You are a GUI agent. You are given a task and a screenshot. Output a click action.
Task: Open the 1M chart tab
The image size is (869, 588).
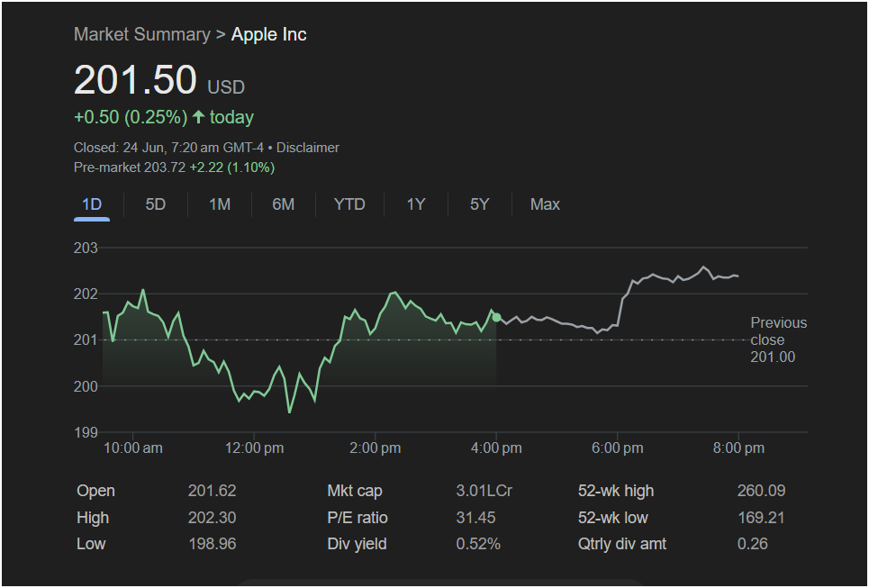pyautogui.click(x=220, y=204)
